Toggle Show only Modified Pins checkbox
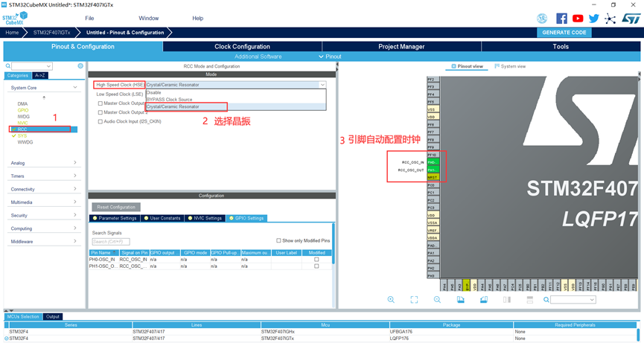 coord(278,240)
